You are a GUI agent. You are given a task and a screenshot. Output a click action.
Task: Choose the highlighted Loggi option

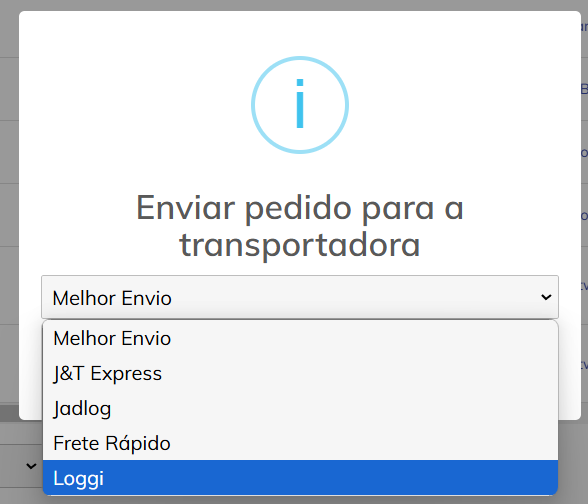pyautogui.click(x=300, y=478)
